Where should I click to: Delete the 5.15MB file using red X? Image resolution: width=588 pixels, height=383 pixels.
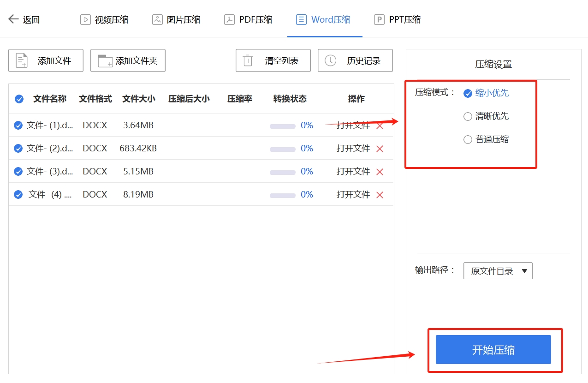[380, 172]
